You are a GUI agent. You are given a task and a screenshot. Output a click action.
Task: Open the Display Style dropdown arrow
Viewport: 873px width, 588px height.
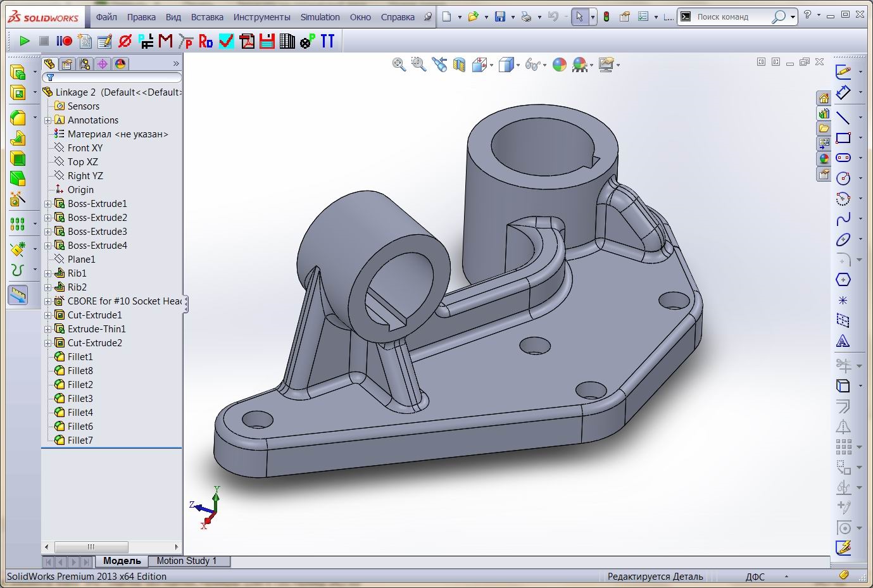point(518,65)
